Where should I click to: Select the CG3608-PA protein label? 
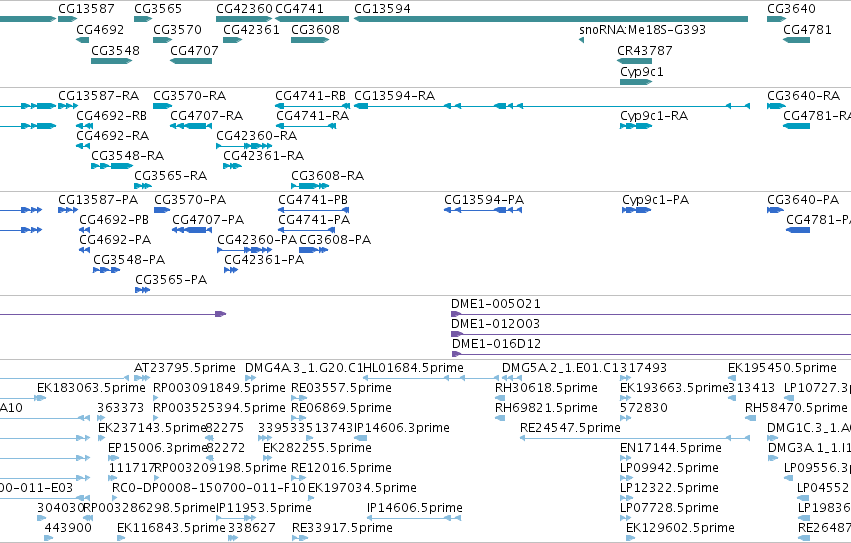(x=335, y=240)
